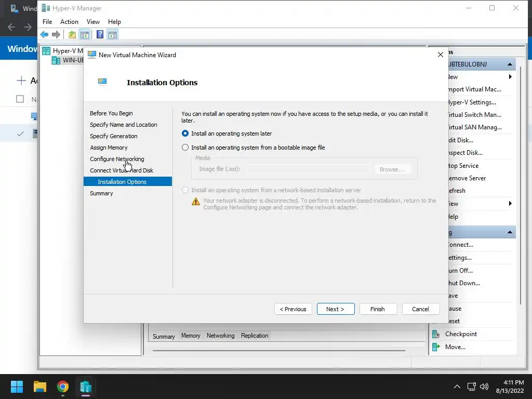Click the Refresh action
The image size is (532, 399).
(x=457, y=191)
